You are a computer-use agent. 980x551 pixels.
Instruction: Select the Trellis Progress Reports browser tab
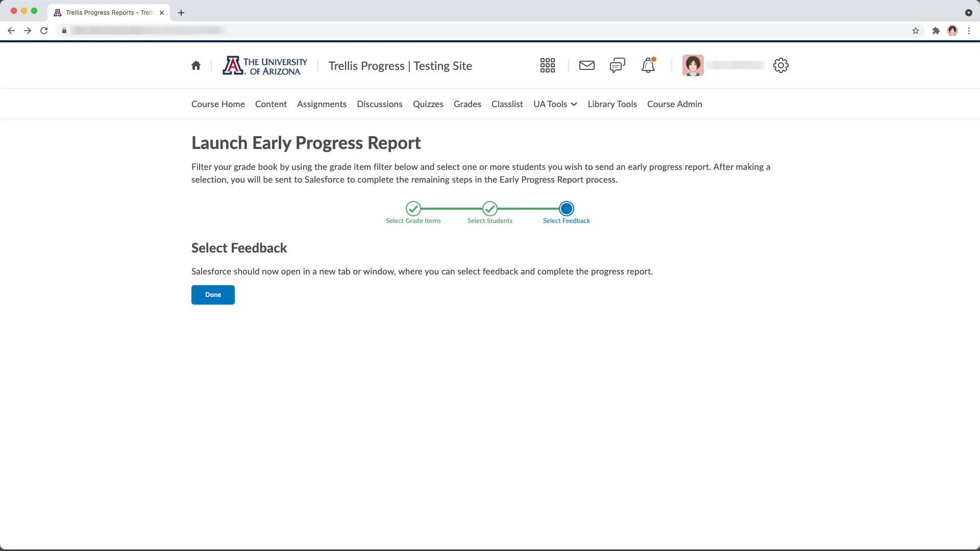109,13
